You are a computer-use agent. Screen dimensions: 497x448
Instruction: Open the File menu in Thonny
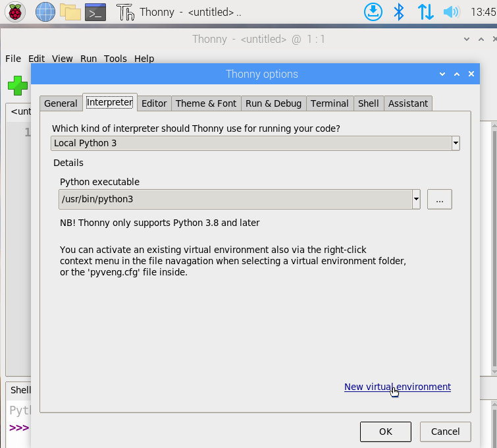13,59
